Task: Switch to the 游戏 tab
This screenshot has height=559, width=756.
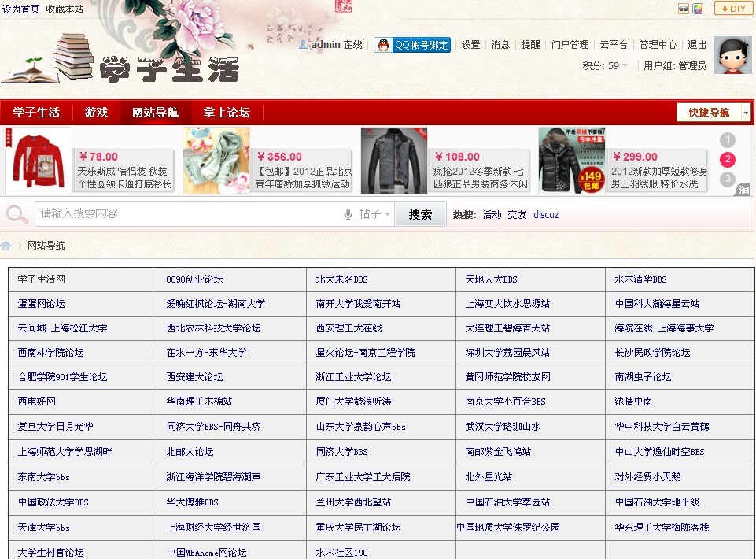Action: pyautogui.click(x=95, y=112)
